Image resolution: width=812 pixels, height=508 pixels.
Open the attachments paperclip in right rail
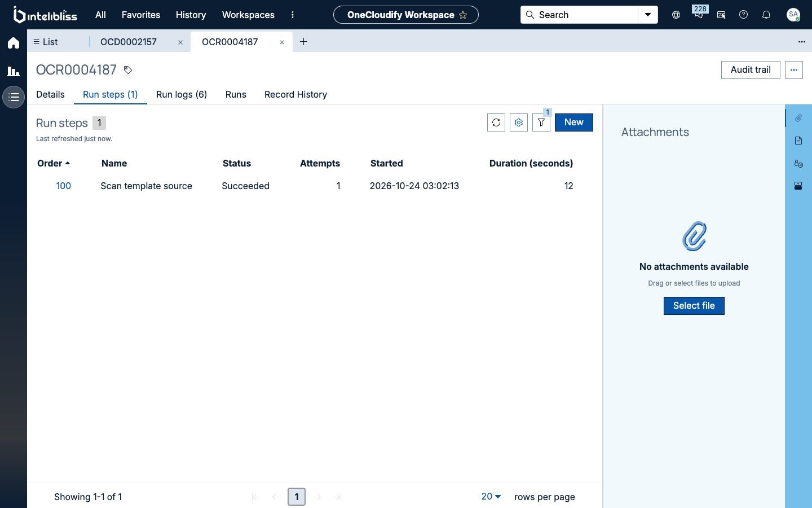798,118
